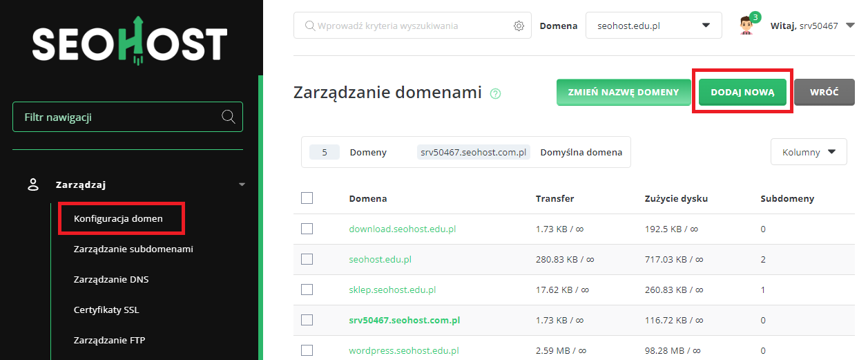Click the Zarządzaj section header
Screen dimensions: 868x360
coord(81,184)
